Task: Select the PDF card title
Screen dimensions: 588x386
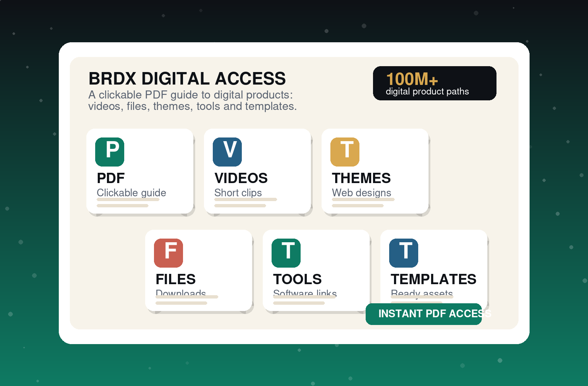Action: click(x=111, y=178)
